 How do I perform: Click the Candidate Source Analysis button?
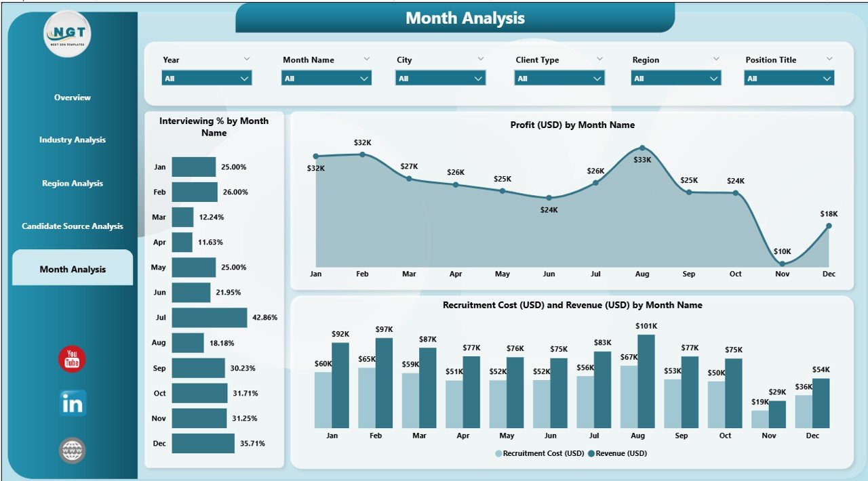72,226
